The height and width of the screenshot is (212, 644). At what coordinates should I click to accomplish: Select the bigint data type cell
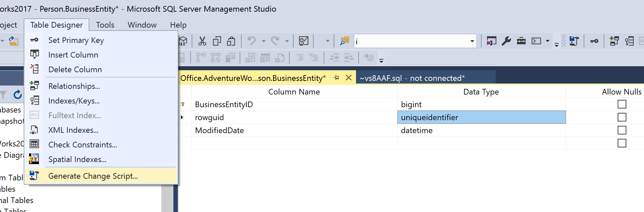(x=482, y=104)
